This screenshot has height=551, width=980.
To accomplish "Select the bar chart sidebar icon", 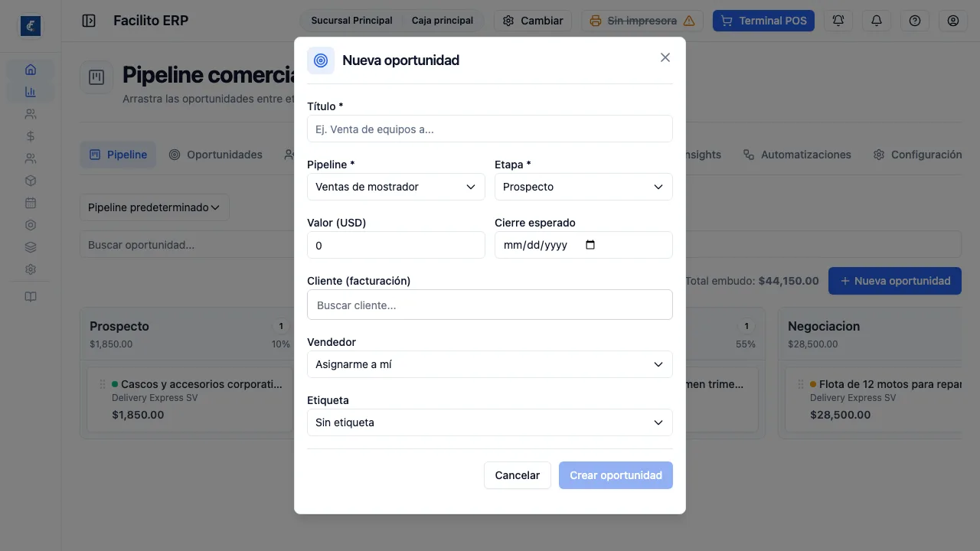I will coord(31,92).
